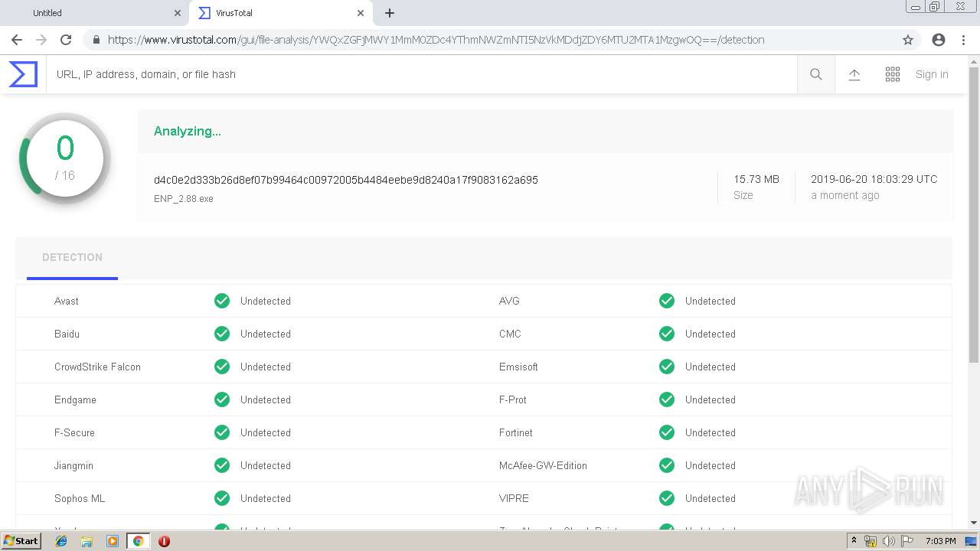Open a new browser tab
The width and height of the screenshot is (980, 551).
(390, 13)
